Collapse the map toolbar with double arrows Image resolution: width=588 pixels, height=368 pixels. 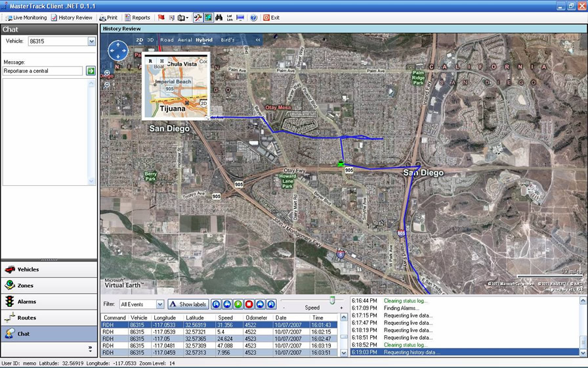coord(258,40)
